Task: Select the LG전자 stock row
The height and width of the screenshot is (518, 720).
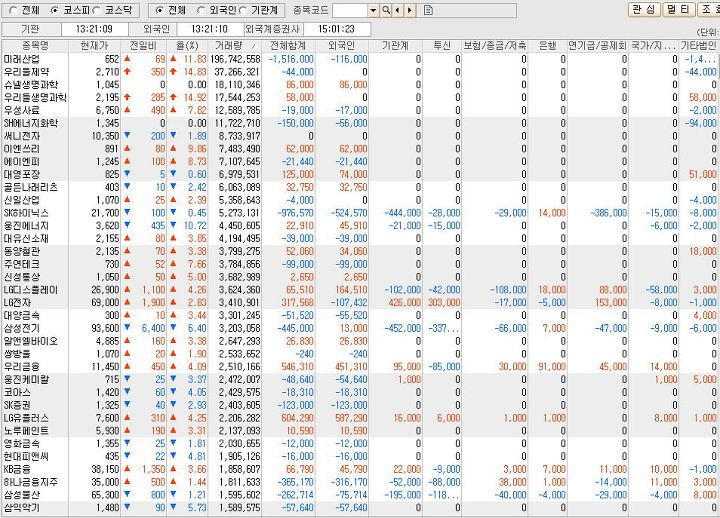Action: click(x=360, y=303)
